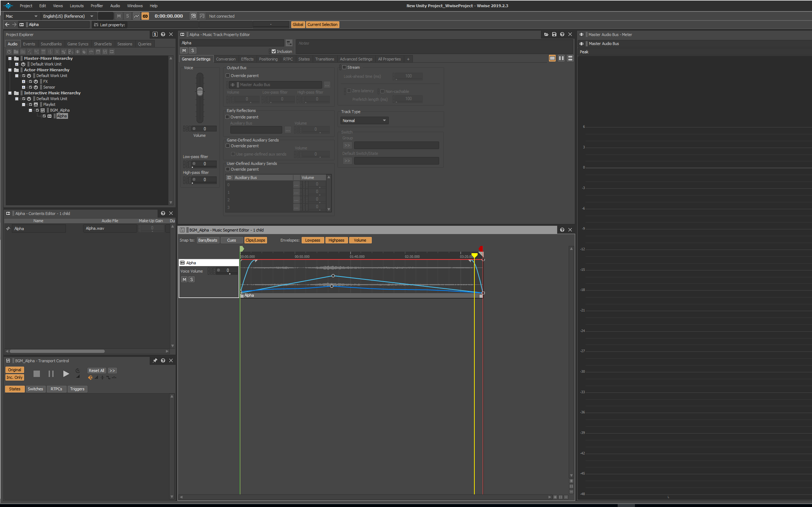Pin the Transport Control panel
The width and height of the screenshot is (812, 507).
coord(155,360)
